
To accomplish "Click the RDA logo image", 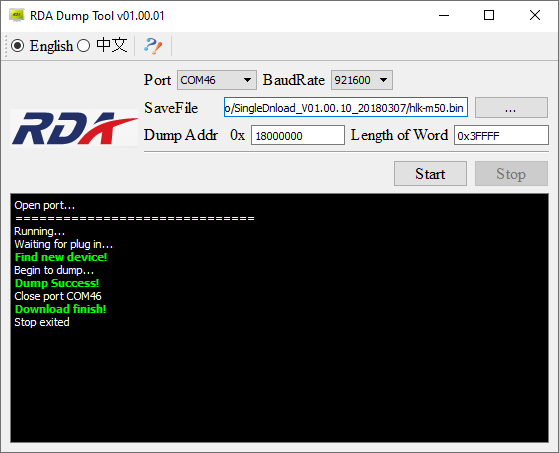I will click(75, 128).
